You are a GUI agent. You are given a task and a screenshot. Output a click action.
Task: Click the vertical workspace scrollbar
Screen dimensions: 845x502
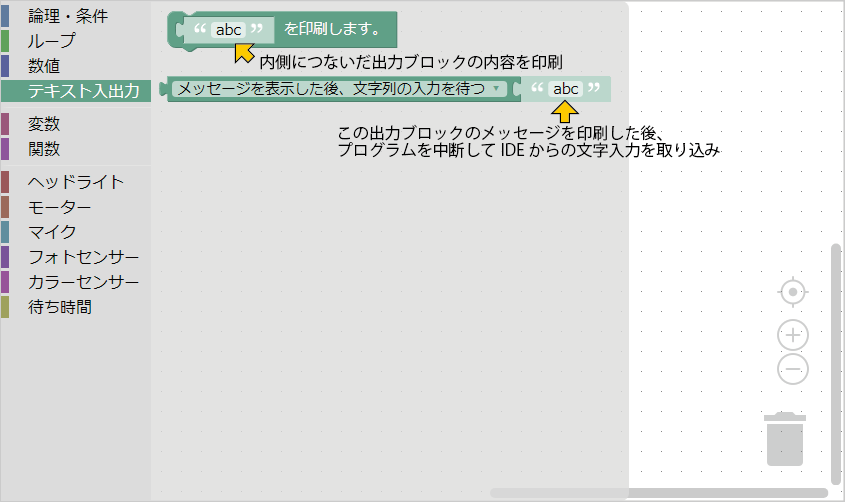[x=836, y=364]
